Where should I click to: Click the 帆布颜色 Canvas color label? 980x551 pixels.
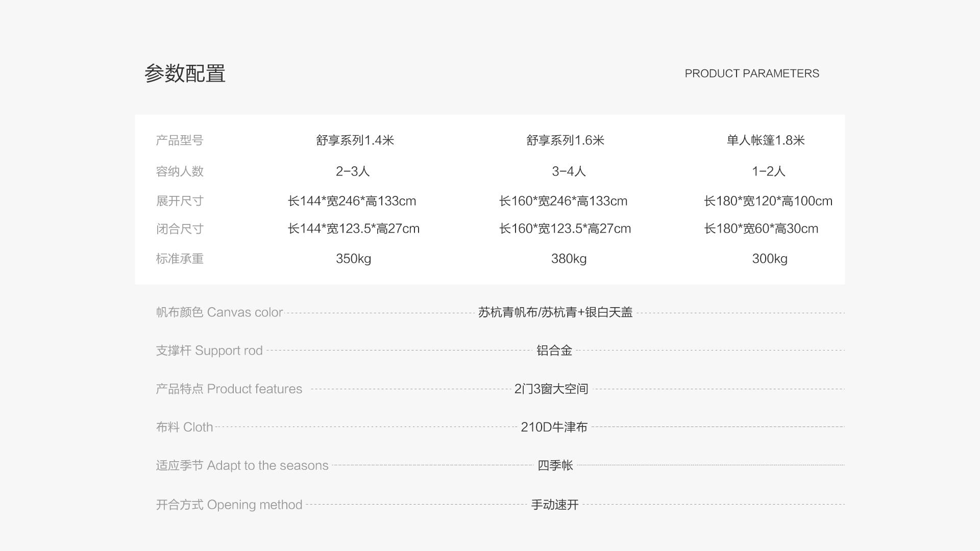[x=219, y=312]
